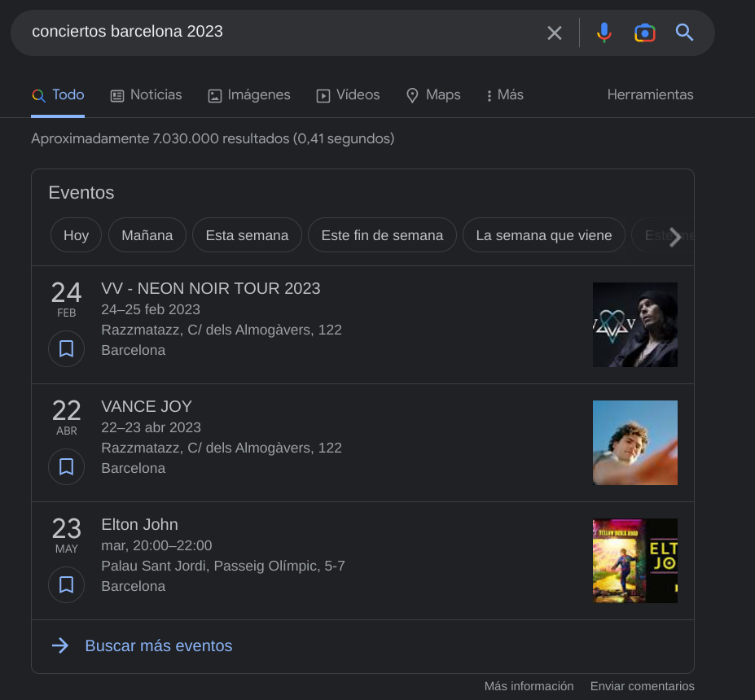Click 'Palau Sant Jordi, Passeig Olímpic, 5-7' venue text
The height and width of the screenshot is (700, 755).
click(223, 566)
